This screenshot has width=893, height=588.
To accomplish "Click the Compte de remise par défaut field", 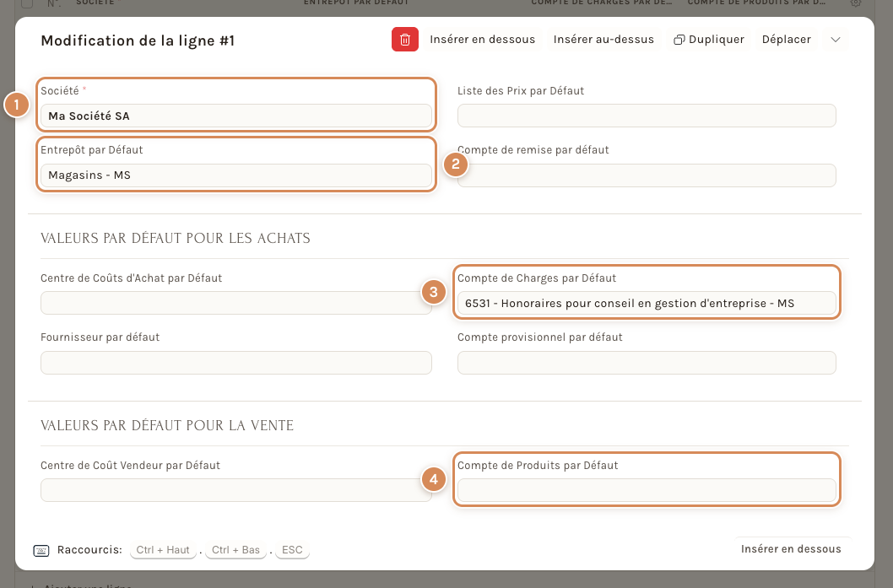I will click(647, 175).
